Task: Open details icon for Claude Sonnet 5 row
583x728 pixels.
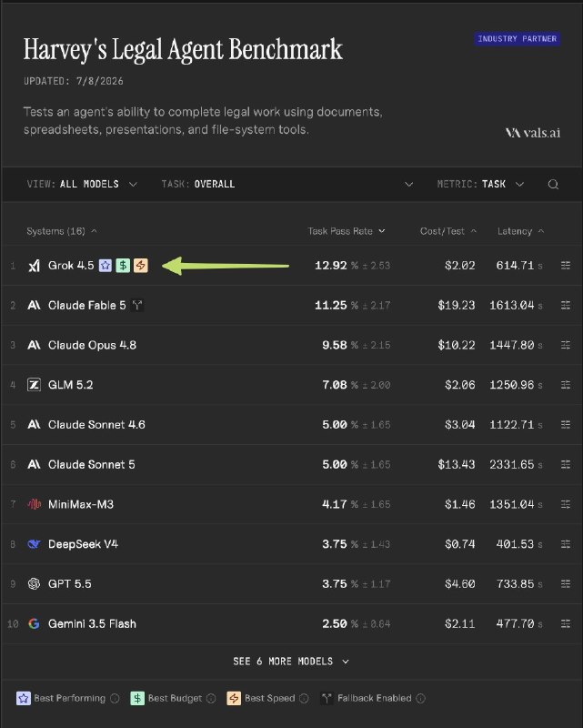Action: pyautogui.click(x=566, y=464)
